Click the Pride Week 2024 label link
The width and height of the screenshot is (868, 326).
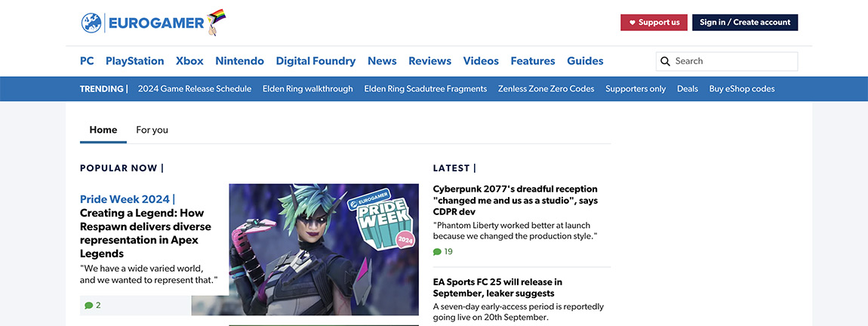128,199
